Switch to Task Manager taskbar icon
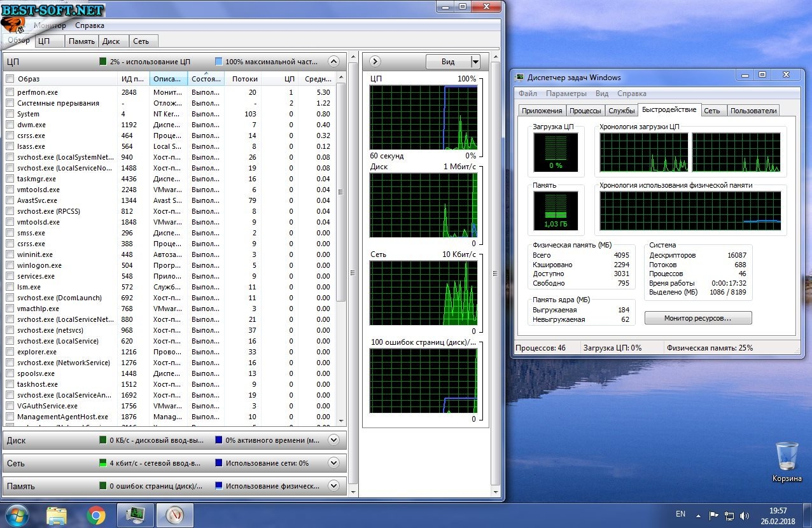812x528 pixels. click(x=135, y=515)
